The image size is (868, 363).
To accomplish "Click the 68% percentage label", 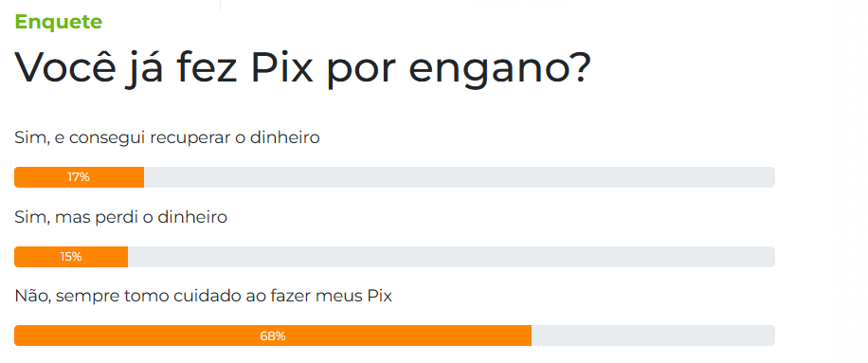I will (x=273, y=336).
